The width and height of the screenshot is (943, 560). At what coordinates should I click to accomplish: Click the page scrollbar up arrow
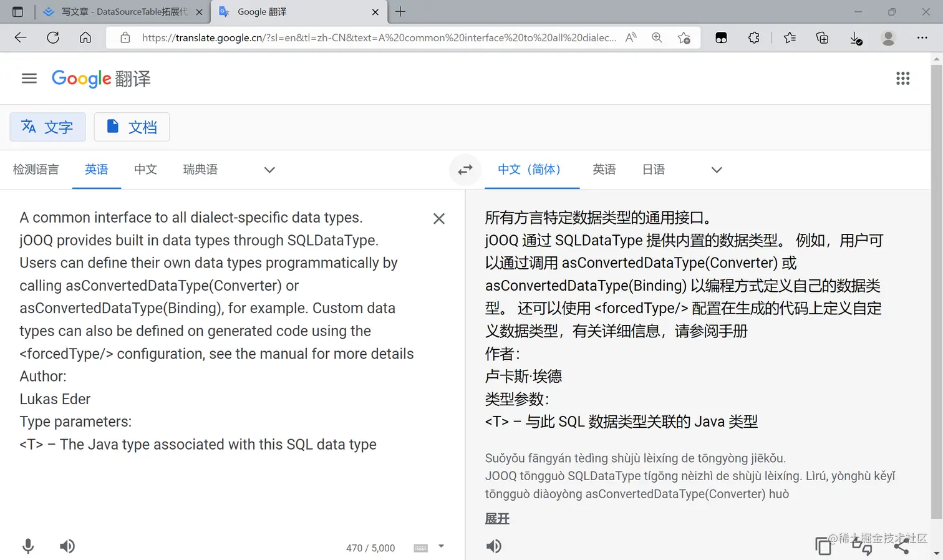(x=936, y=59)
